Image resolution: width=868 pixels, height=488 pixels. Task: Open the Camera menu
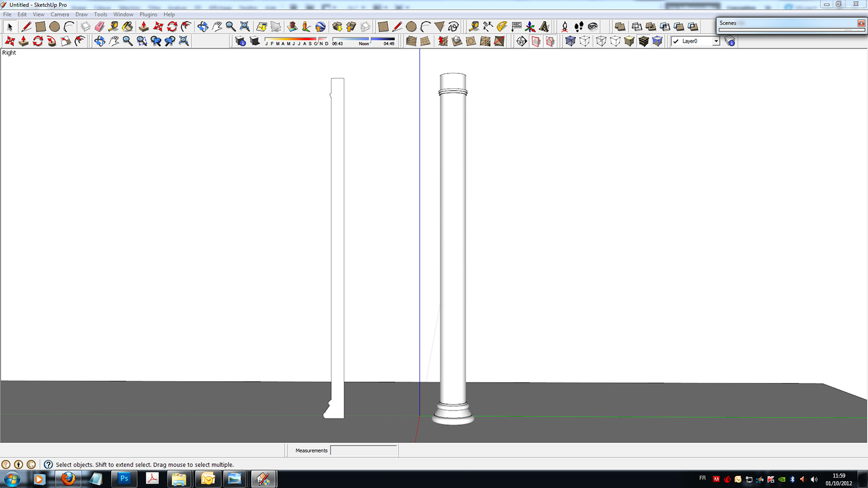point(60,14)
